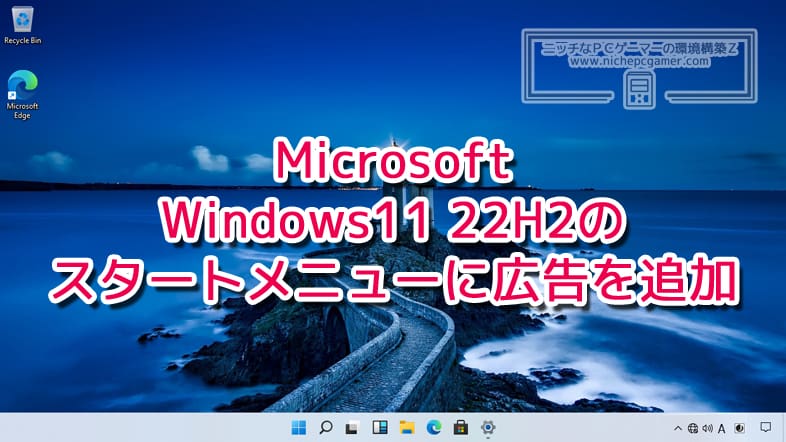This screenshot has width=786, height=442.
Task: Select the Recycle Bin desktop icon
Action: [x=22, y=25]
